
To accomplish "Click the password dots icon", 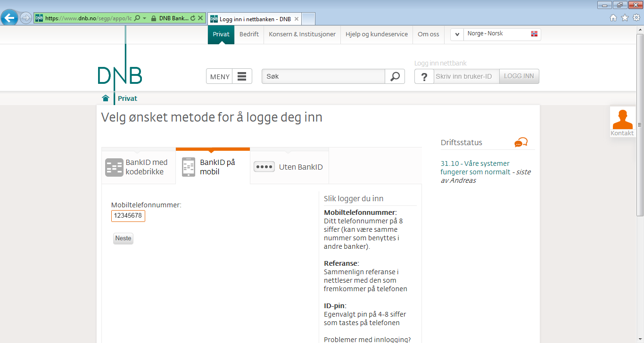I will pos(264,167).
